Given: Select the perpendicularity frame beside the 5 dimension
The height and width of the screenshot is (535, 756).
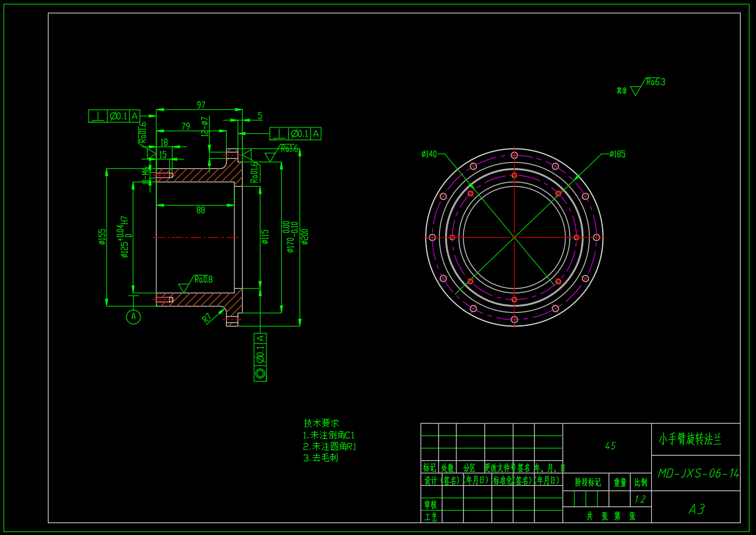Looking at the screenshot, I should click(295, 134).
